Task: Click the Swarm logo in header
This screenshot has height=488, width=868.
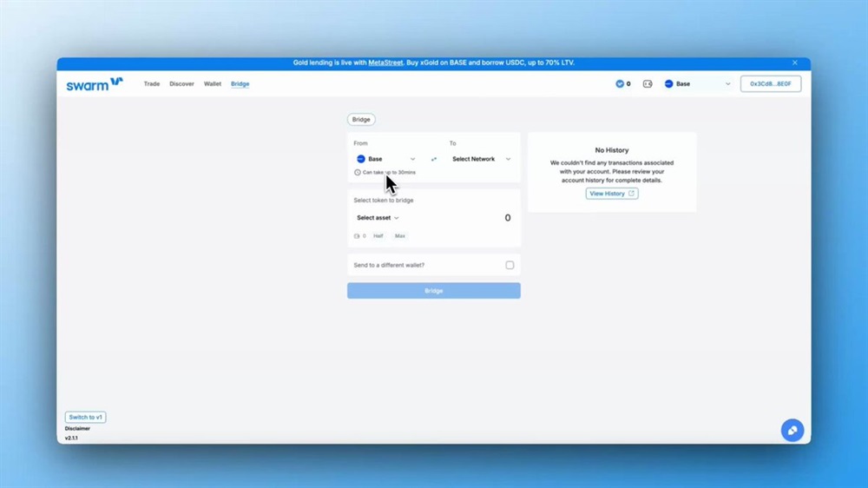Action: pos(95,84)
